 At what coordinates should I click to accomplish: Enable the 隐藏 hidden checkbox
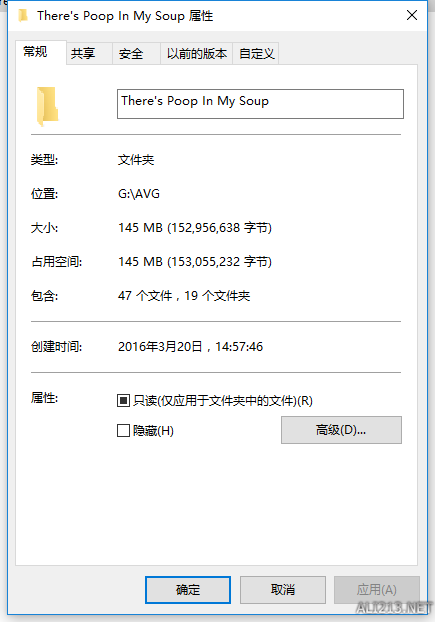[x=123, y=430]
